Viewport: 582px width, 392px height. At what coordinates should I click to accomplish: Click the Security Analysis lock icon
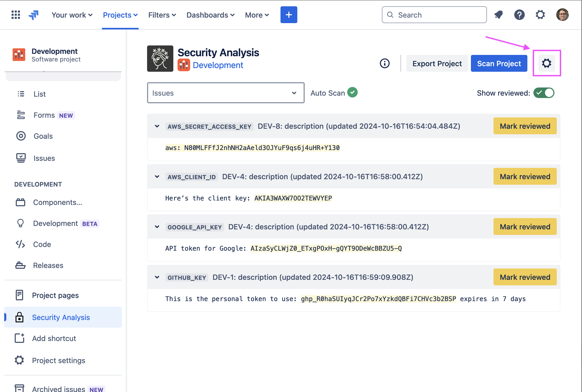coord(19,317)
